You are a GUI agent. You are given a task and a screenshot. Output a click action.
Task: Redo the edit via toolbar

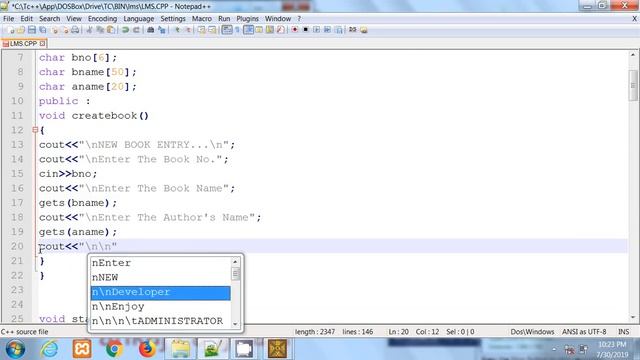pos(136,30)
